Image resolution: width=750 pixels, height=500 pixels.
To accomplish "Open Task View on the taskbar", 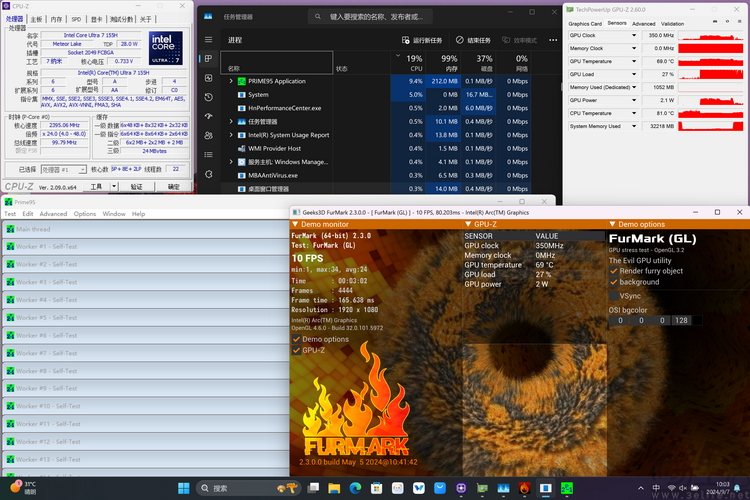I will pos(314,488).
